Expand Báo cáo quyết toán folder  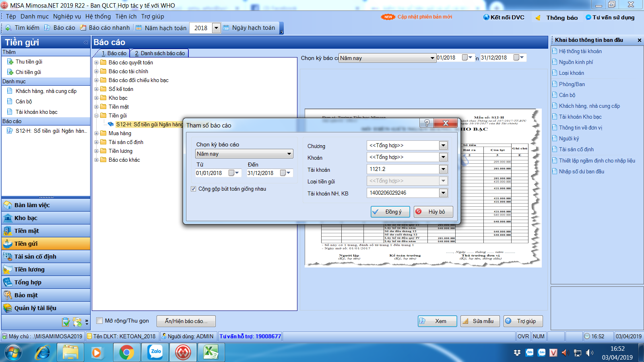click(96, 62)
